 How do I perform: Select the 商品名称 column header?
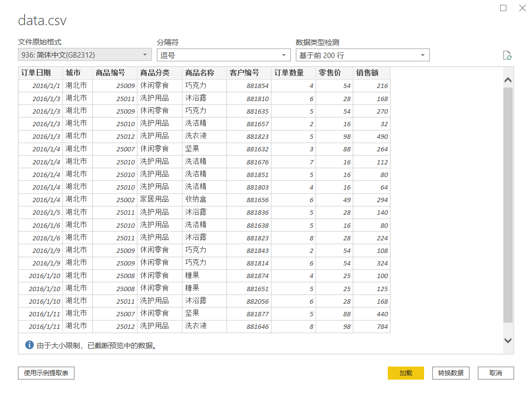[x=204, y=73]
